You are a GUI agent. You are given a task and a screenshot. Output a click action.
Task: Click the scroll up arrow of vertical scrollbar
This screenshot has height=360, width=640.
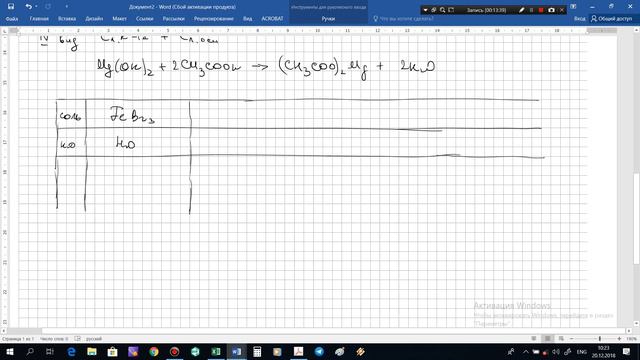click(637, 30)
